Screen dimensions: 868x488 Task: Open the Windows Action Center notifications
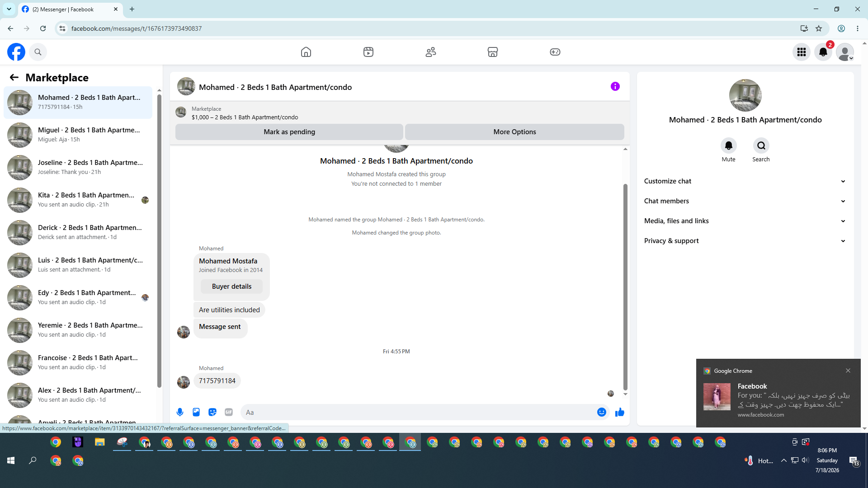coord(854,461)
